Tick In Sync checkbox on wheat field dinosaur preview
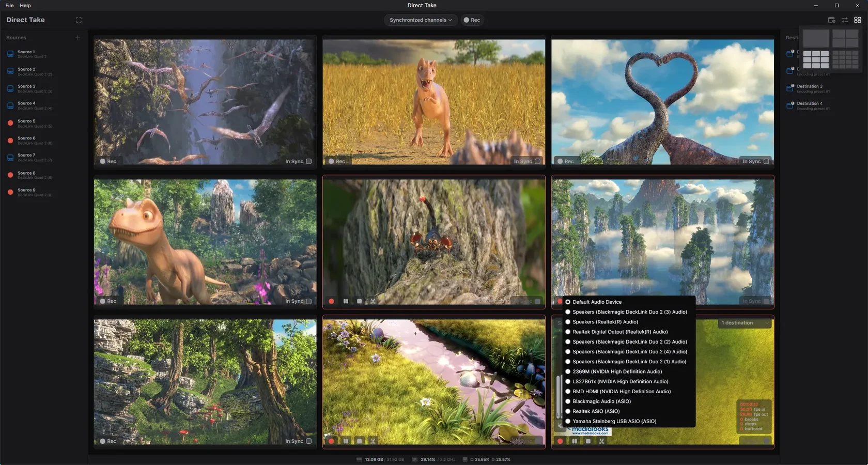Viewport: 868px width, 465px height. tap(537, 161)
